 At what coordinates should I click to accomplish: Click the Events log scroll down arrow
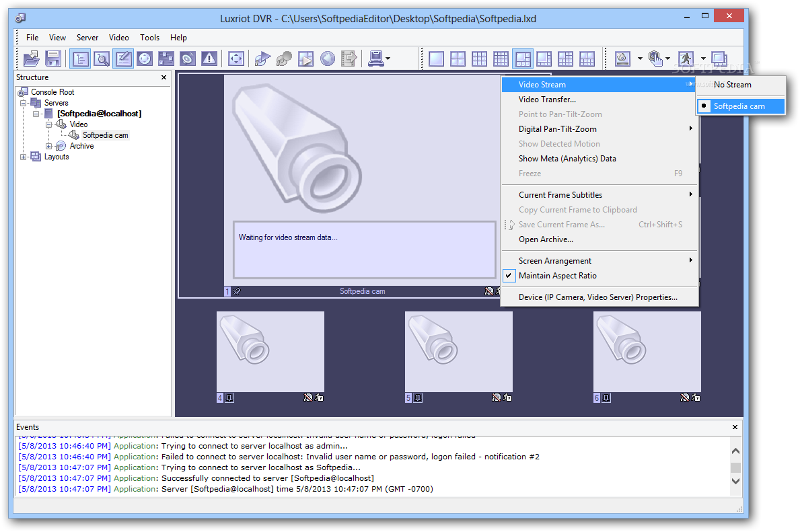(x=735, y=481)
